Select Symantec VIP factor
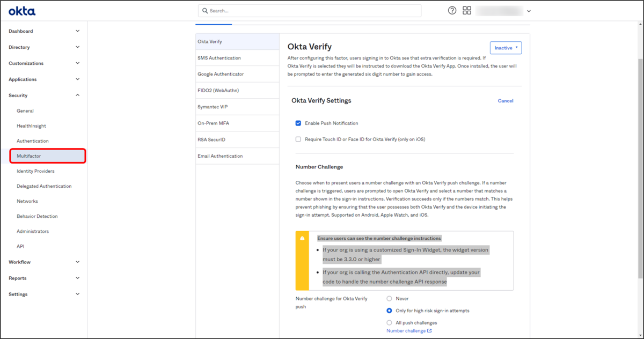This screenshot has height=339, width=644. coord(237,107)
